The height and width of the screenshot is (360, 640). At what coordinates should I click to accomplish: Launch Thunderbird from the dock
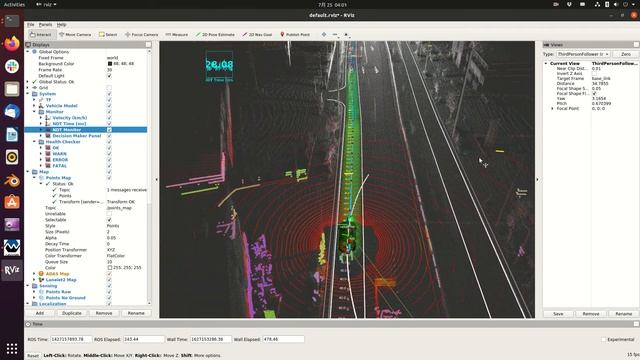point(12,111)
